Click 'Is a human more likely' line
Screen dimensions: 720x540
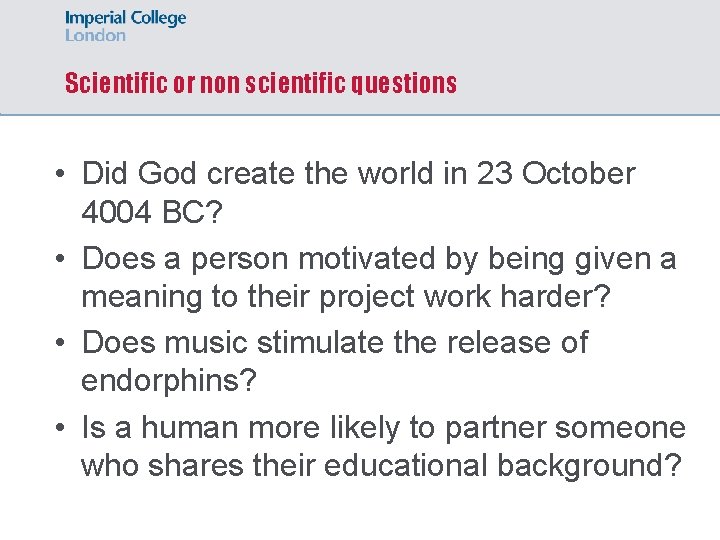click(383, 428)
